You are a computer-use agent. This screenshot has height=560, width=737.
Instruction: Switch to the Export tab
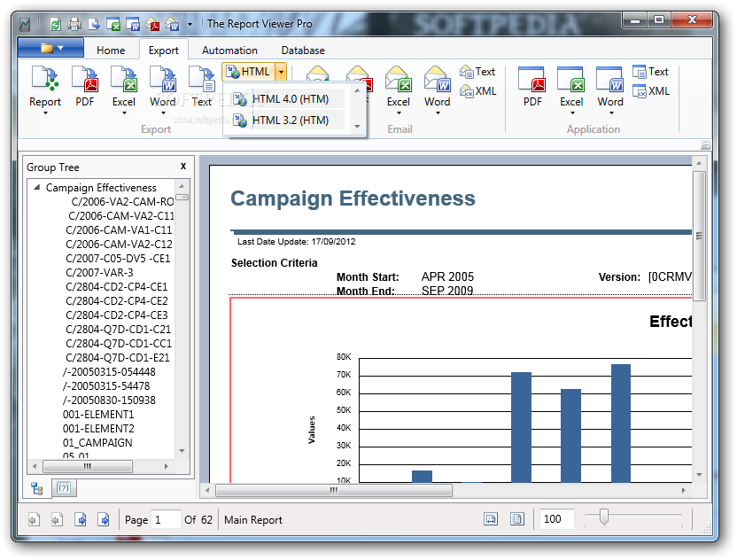[163, 51]
